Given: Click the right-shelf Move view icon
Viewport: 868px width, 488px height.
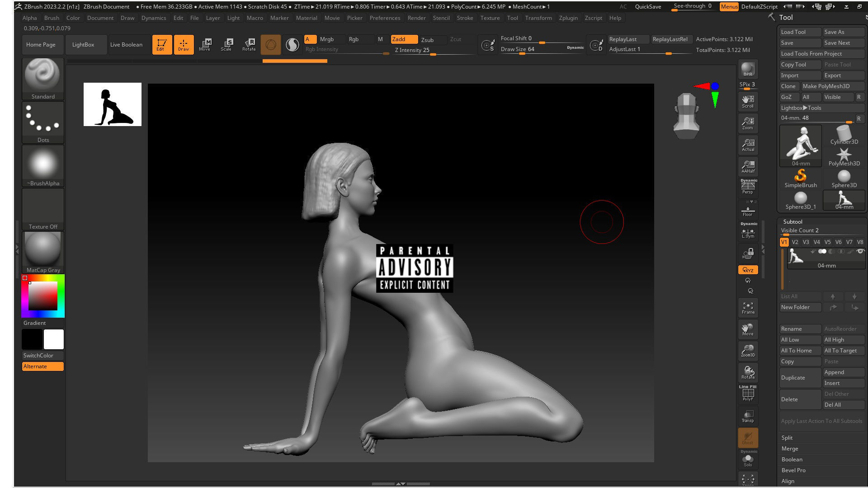Looking at the screenshot, I should (x=748, y=329).
